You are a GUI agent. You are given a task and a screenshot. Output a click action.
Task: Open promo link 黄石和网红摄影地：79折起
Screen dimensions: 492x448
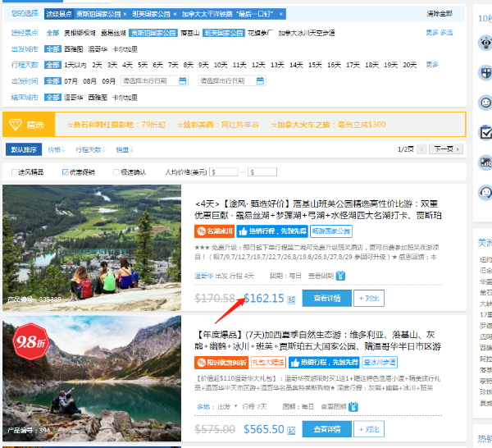pyautogui.click(x=116, y=125)
